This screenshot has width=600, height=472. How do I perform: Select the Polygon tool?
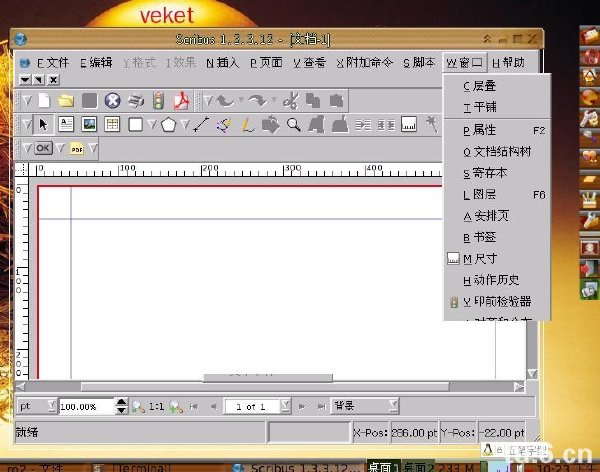(x=168, y=124)
